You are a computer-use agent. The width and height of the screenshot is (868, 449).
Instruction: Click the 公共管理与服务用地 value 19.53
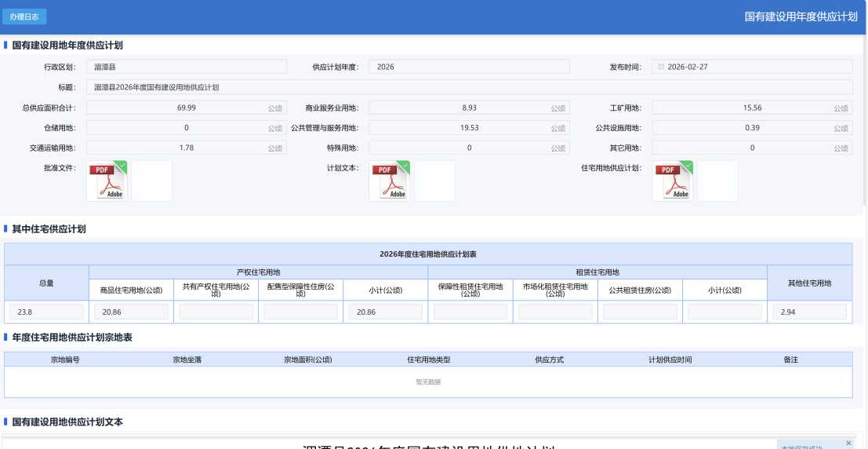pos(469,128)
